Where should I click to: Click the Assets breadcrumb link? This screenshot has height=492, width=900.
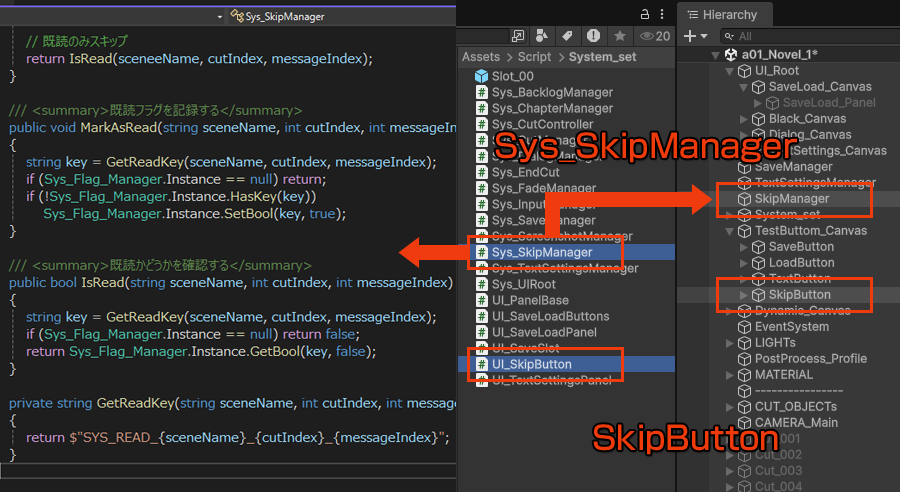480,57
